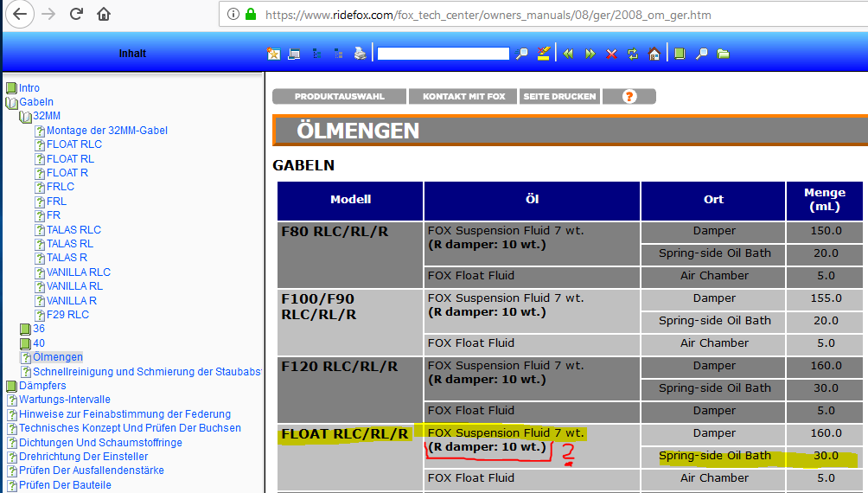This screenshot has width=868, height=493.
Task: Reload the page in the browser
Action: 76,15
